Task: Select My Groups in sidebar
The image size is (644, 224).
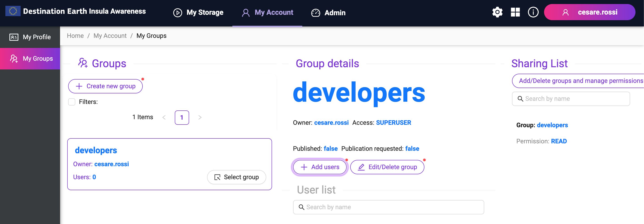Action: click(30, 58)
